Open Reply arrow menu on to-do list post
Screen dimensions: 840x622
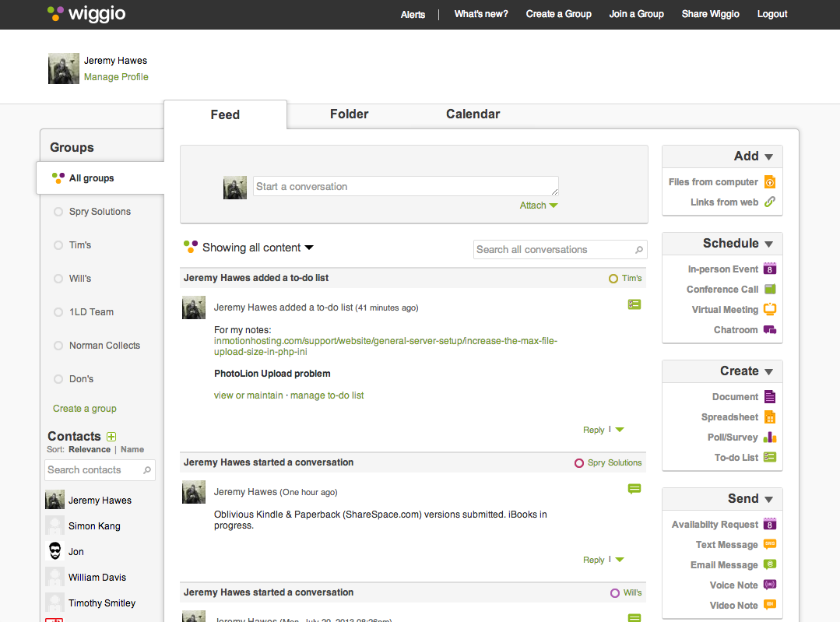point(620,430)
